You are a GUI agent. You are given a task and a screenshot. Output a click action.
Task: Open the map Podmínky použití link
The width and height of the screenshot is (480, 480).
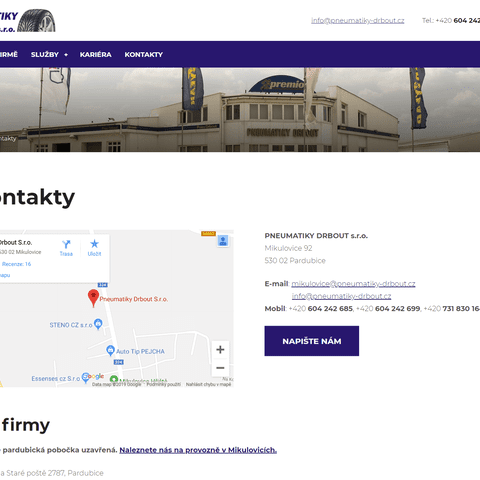point(164,384)
